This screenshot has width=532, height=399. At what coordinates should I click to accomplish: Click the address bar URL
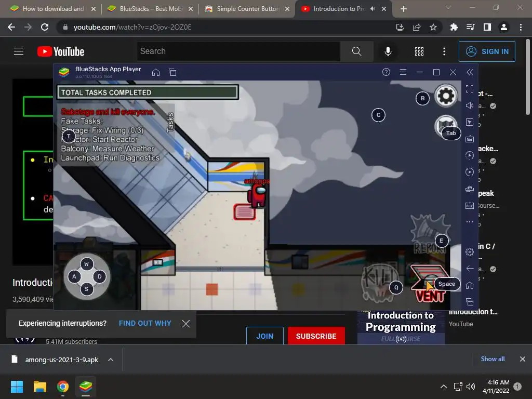[132, 27]
